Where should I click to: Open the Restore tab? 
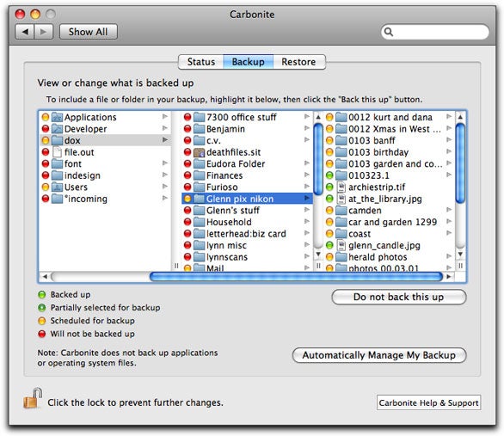click(x=299, y=62)
